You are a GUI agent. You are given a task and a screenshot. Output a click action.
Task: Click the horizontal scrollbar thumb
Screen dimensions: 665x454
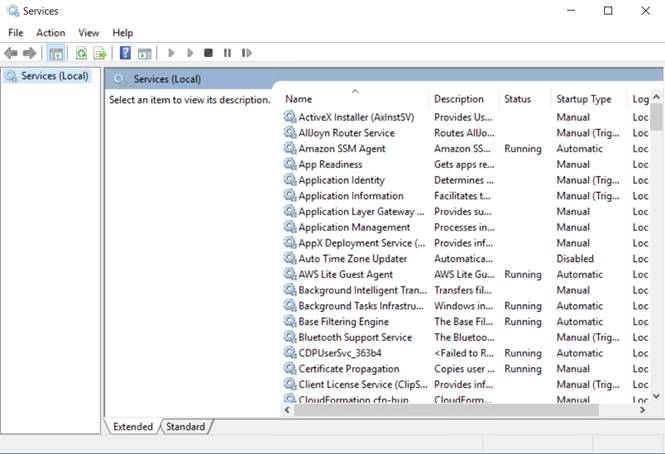click(446, 410)
